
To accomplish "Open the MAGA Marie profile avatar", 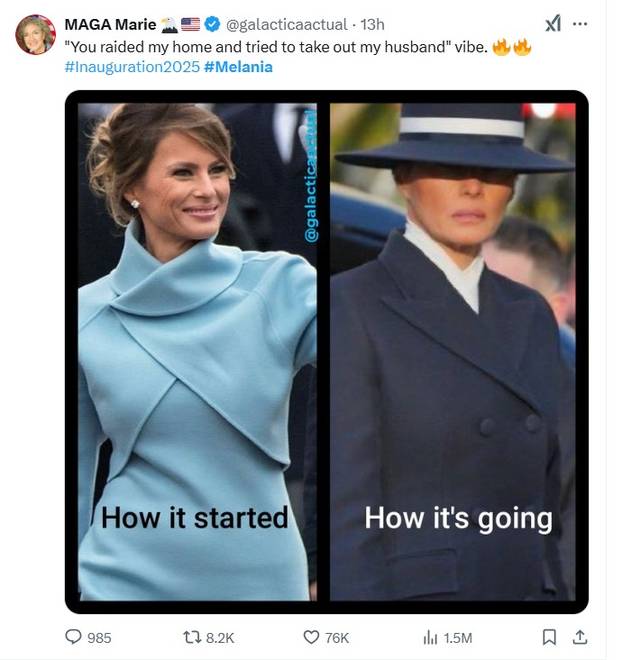I will point(35,35).
